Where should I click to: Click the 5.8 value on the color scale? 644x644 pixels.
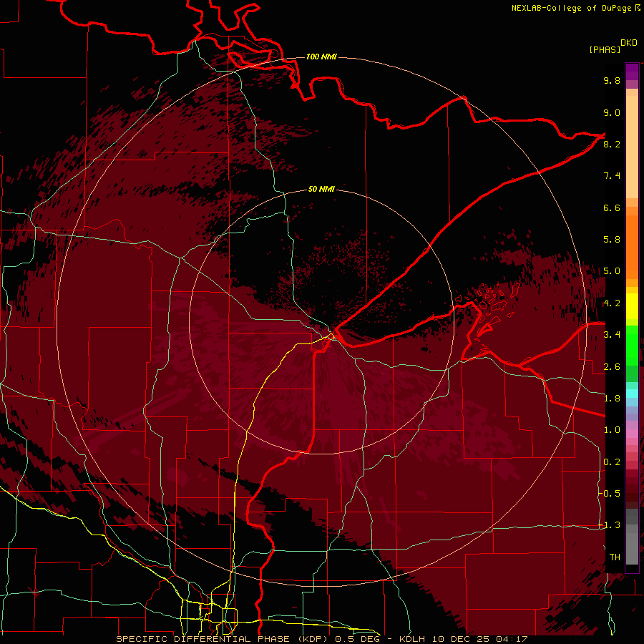[612, 240]
